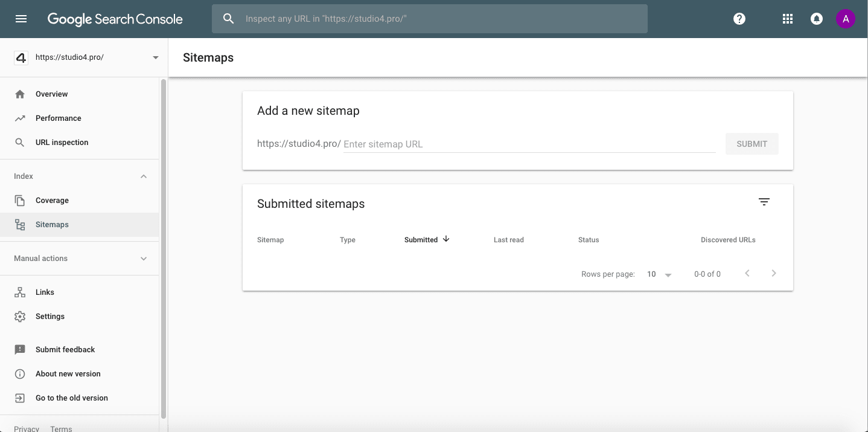Click the sidebar vertical scrollbar
Image resolution: width=868 pixels, height=432 pixels.
[163, 248]
